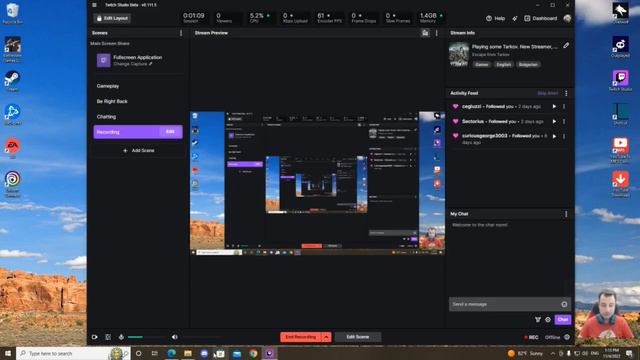This screenshot has height=360, width=640.
Task: Click the CPU usage stat
Action: pos(259,18)
